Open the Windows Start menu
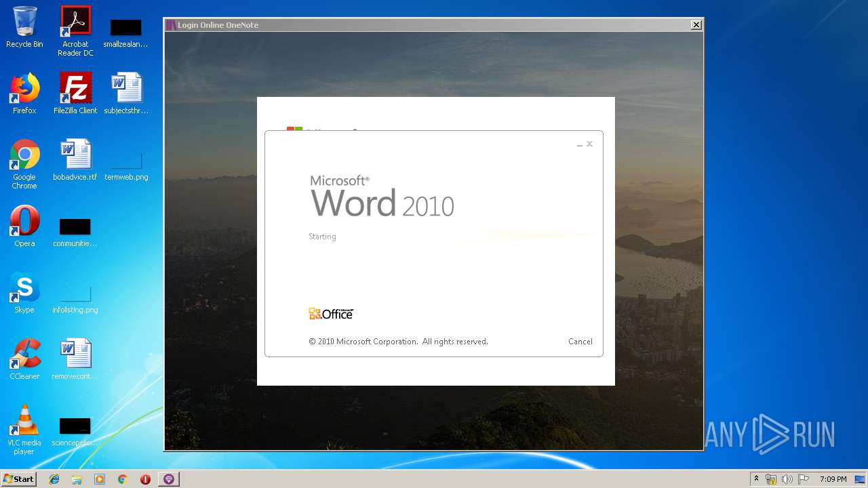 coord(19,479)
